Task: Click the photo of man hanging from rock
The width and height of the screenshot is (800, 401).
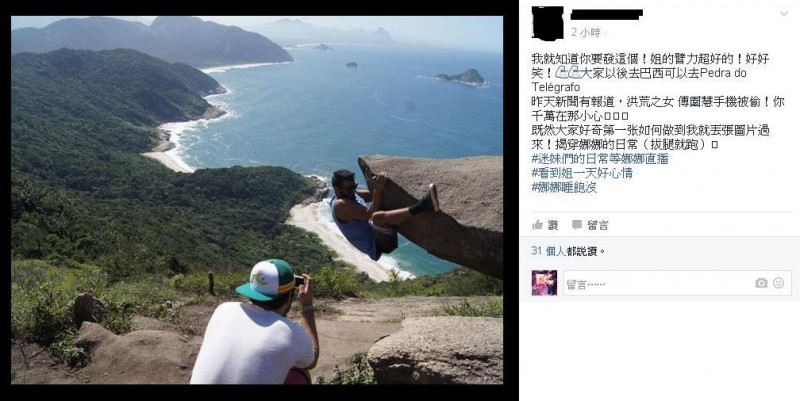Action: (257, 200)
